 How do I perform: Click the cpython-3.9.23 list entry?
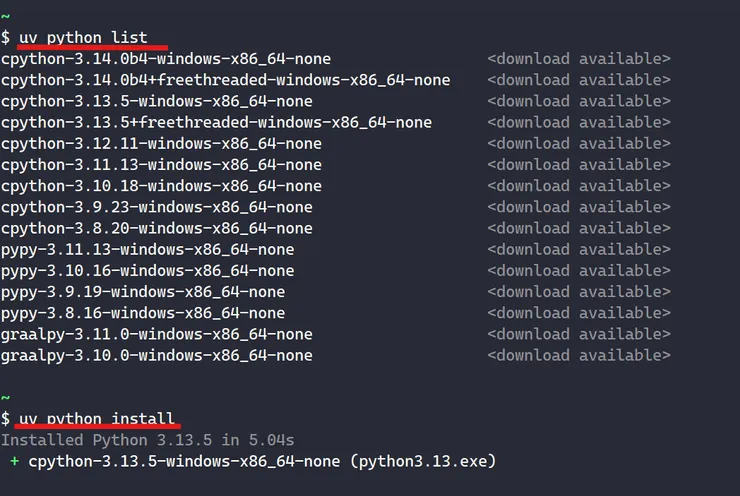pyautogui.click(x=157, y=207)
